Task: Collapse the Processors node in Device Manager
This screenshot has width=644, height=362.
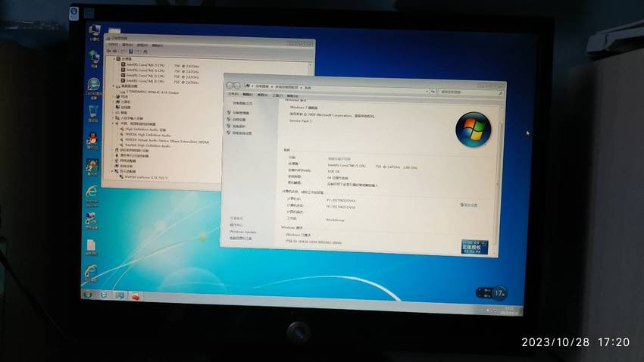Action: point(114,58)
